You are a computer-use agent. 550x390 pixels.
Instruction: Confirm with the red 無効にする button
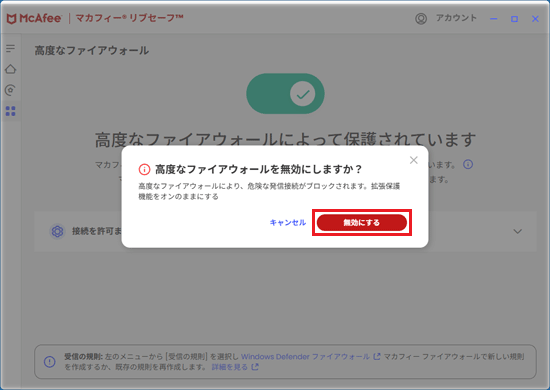[362, 223]
